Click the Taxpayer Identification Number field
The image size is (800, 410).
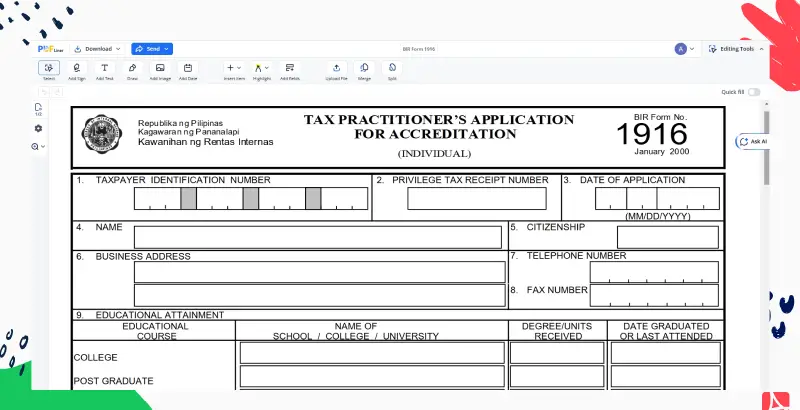(x=251, y=198)
